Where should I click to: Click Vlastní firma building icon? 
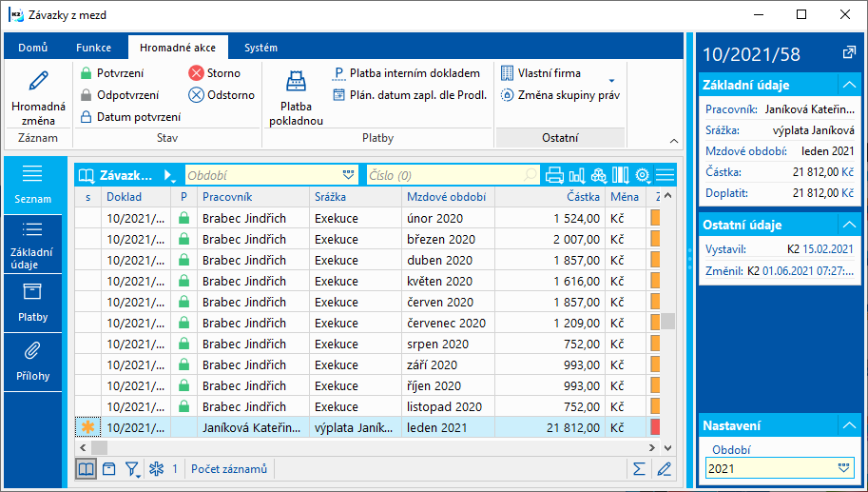[x=507, y=73]
